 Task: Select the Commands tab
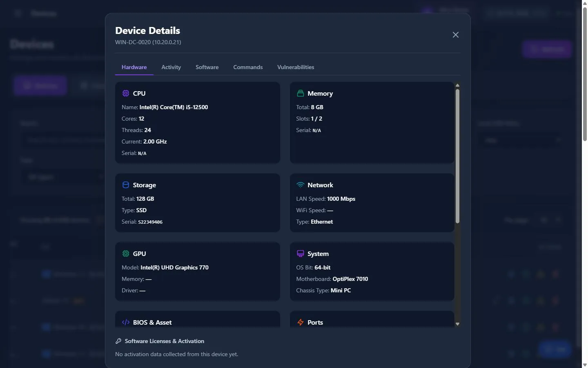coord(248,67)
